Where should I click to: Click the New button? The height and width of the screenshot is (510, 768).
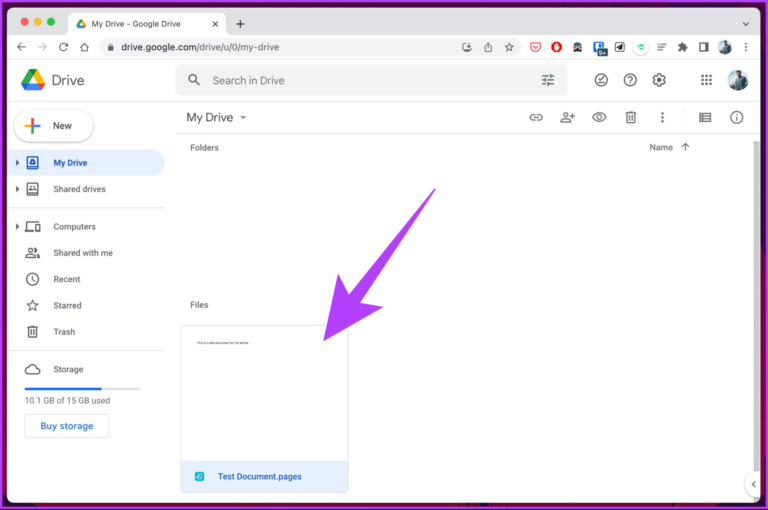[53, 126]
